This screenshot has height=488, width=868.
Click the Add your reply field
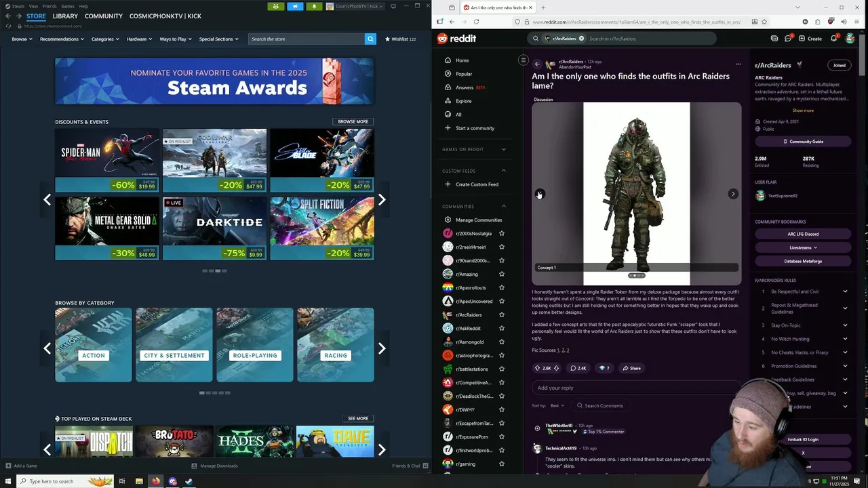coord(636,388)
